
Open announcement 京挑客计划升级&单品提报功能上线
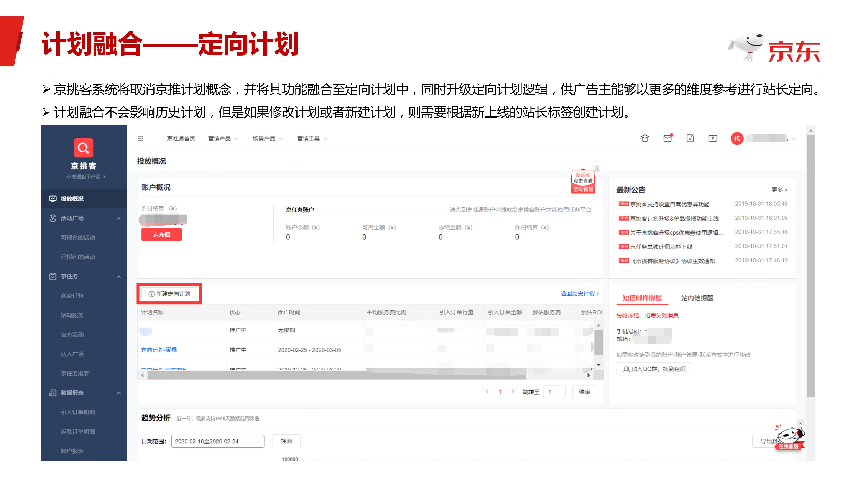(674, 219)
